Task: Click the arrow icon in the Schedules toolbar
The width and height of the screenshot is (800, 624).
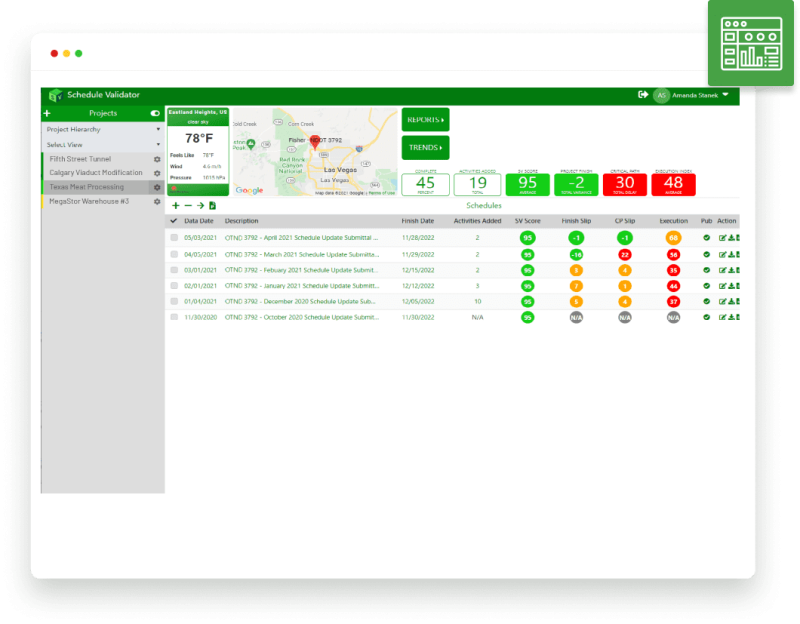Action: [x=201, y=206]
